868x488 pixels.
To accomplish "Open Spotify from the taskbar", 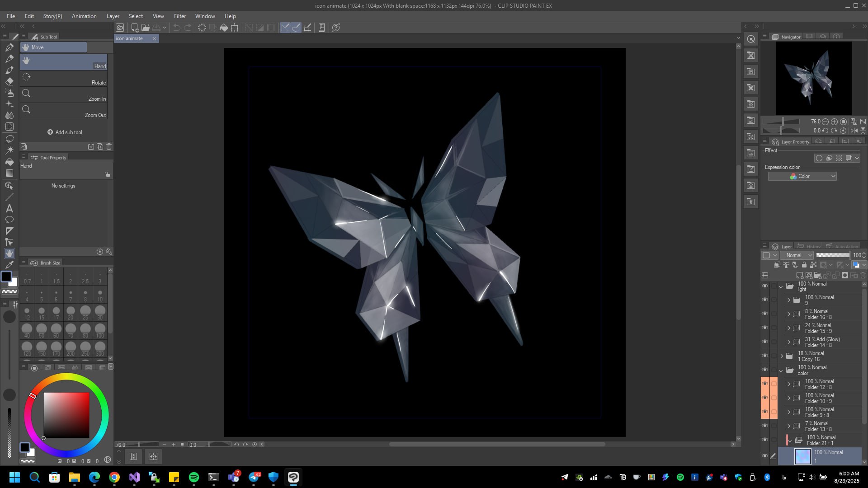I will tap(194, 477).
